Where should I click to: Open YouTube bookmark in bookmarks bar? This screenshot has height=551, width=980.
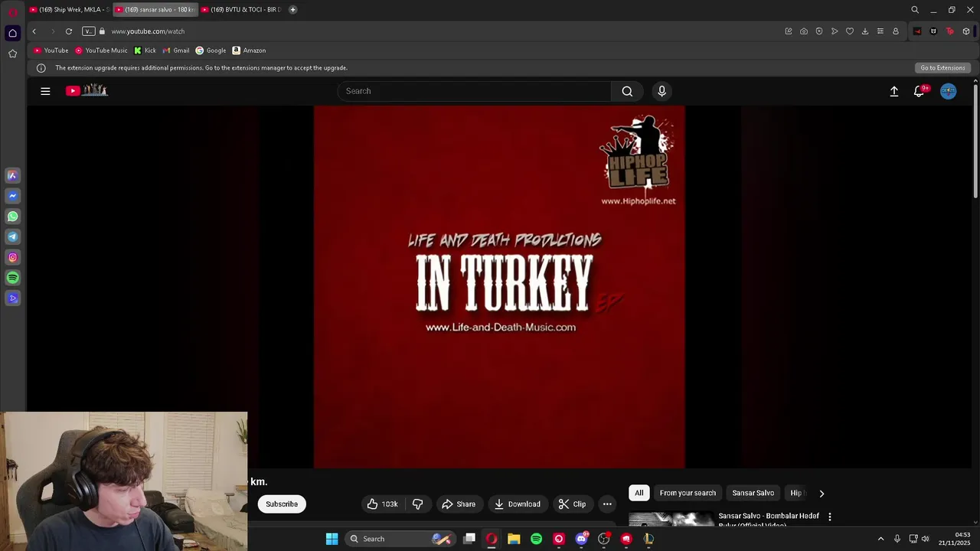pos(51,51)
